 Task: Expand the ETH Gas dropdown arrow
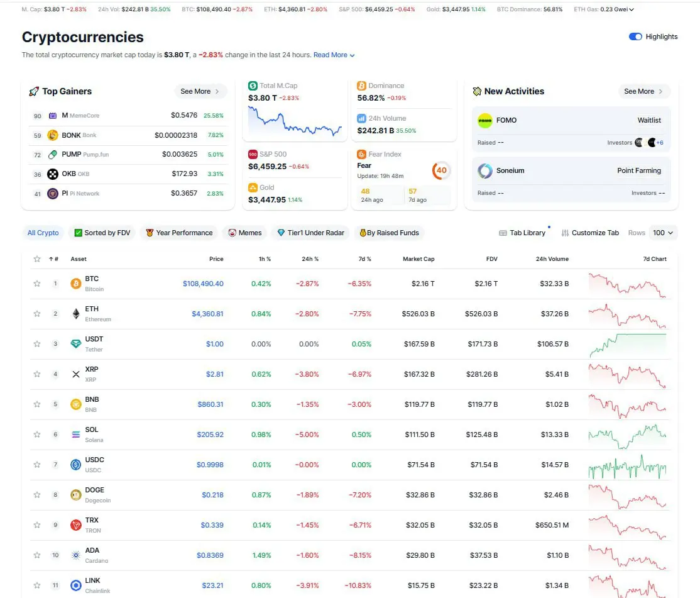632,9
